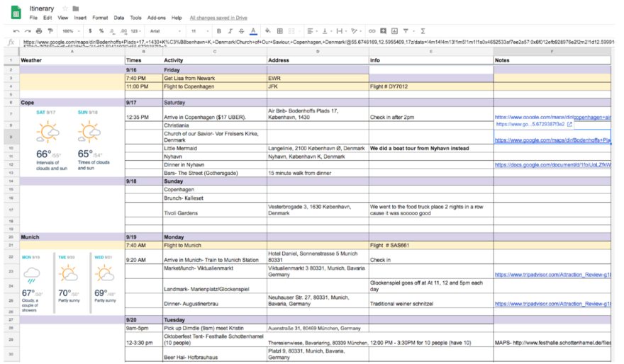Open the Format menu

pos(100,18)
